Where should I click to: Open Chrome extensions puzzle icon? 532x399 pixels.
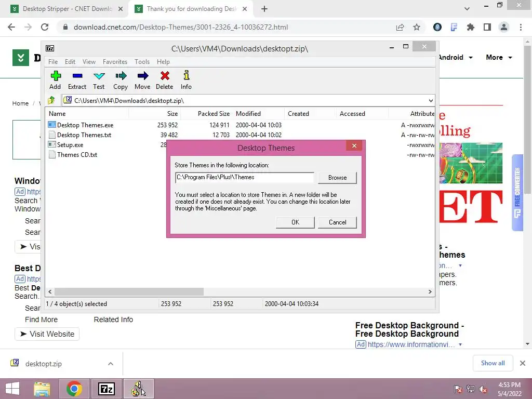pos(471,27)
